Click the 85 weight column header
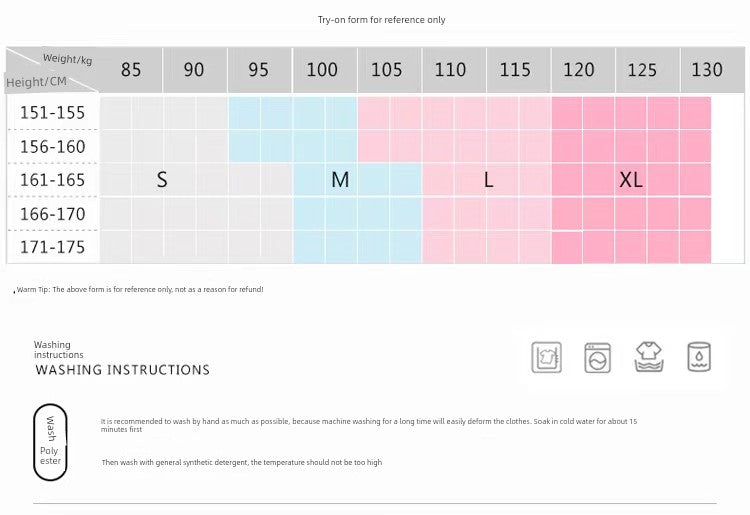The height and width of the screenshot is (515, 750). pos(131,70)
